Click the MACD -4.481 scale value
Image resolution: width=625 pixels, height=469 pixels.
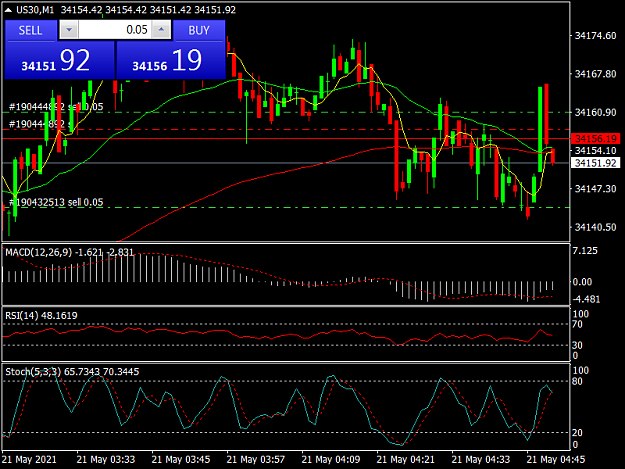(586, 299)
